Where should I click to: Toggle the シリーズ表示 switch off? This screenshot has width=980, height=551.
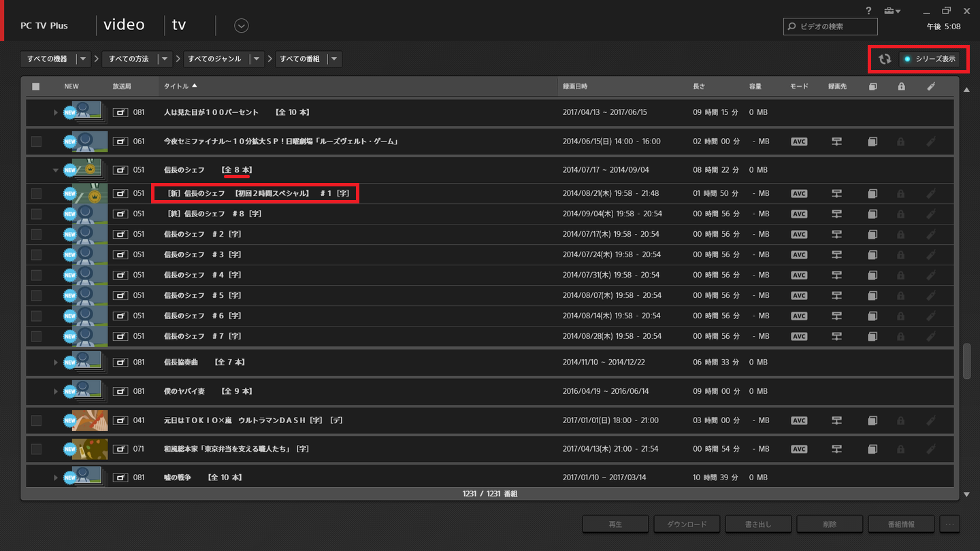tap(929, 59)
